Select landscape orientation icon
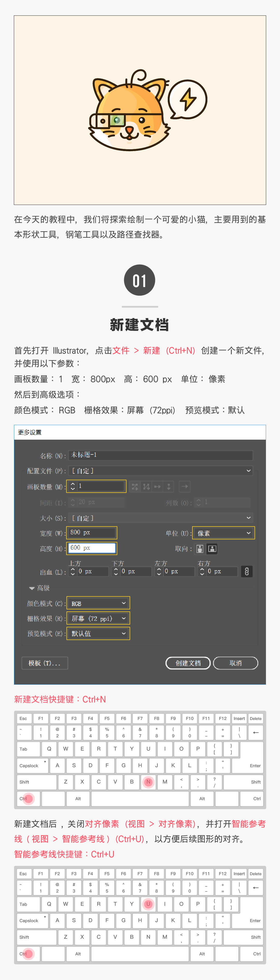This screenshot has width=280, height=980. [212, 549]
